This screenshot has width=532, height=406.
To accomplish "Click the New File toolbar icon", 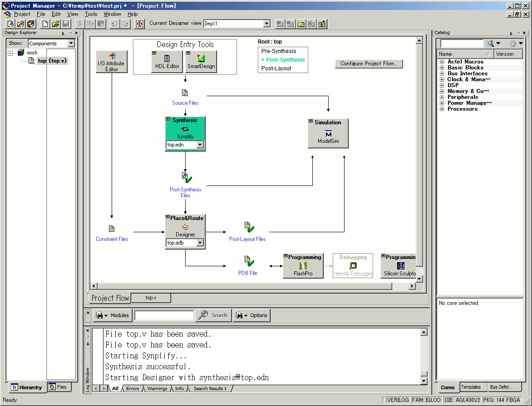I will click(x=45, y=24).
